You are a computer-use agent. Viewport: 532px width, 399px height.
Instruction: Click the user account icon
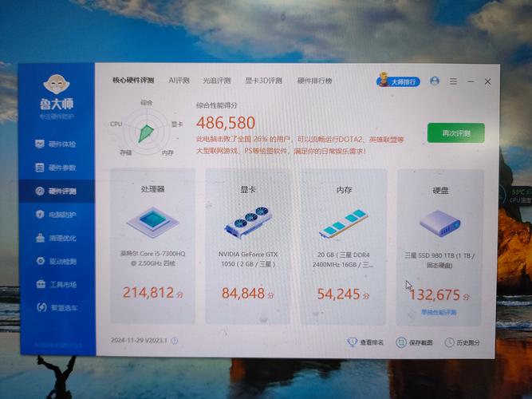(434, 81)
